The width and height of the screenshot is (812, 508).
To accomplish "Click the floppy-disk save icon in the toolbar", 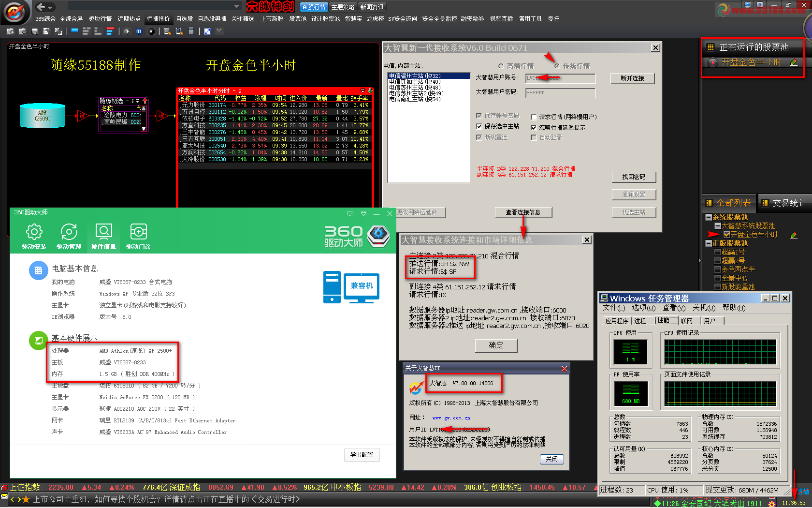I will click(35, 31).
